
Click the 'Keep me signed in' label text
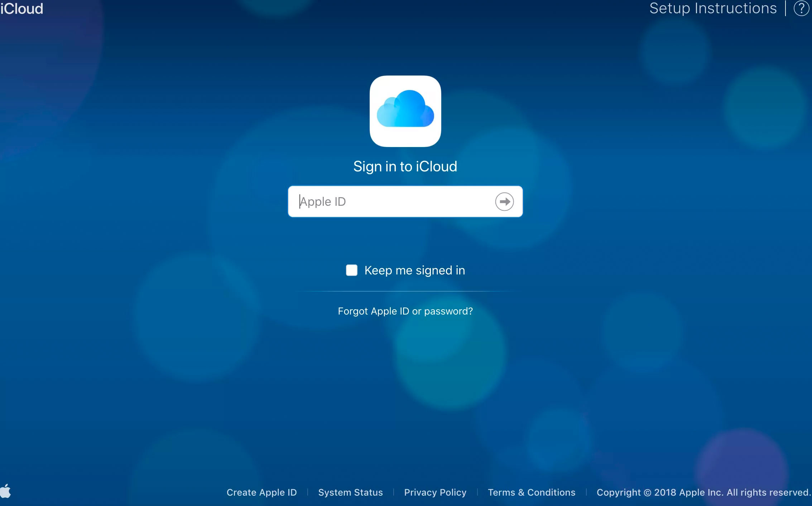coord(414,270)
